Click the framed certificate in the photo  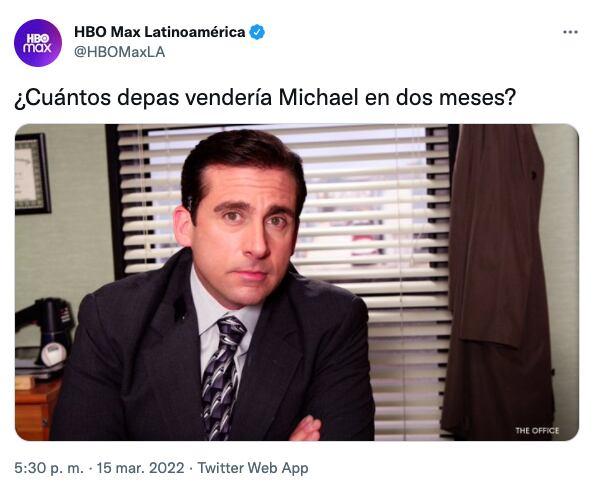32,173
